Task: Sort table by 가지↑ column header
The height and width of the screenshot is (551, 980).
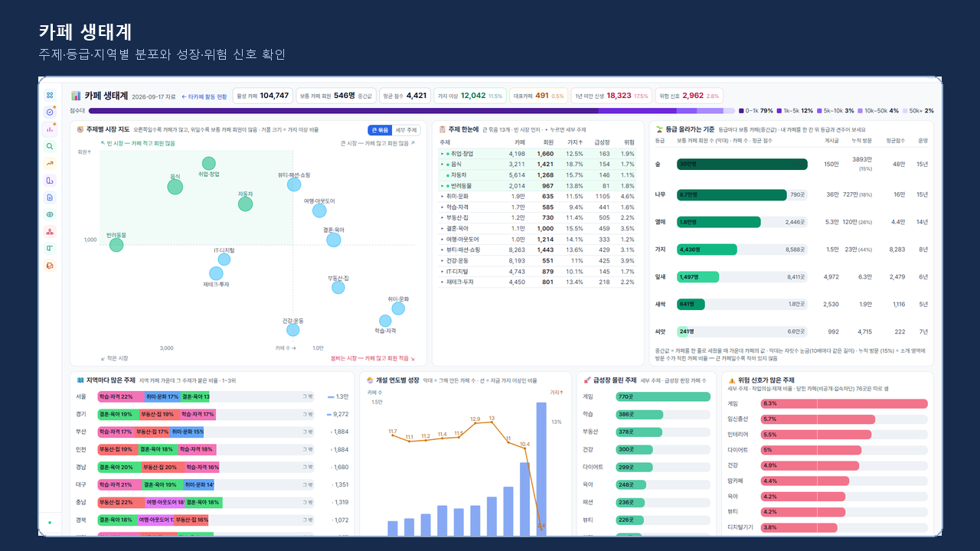Action: (574, 142)
